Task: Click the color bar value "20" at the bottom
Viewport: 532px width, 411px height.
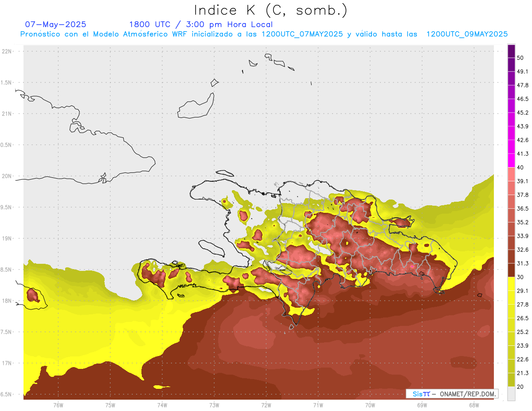Action: [520, 387]
